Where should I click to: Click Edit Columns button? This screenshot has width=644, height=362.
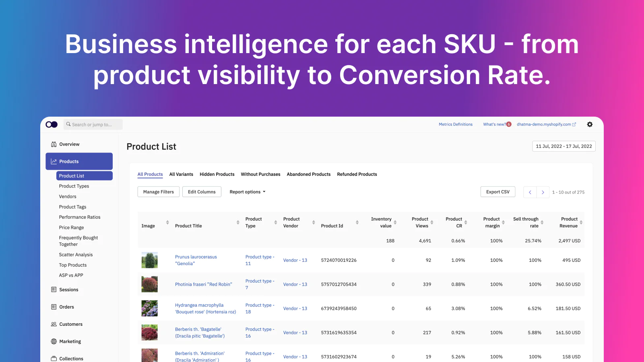pos(202,192)
